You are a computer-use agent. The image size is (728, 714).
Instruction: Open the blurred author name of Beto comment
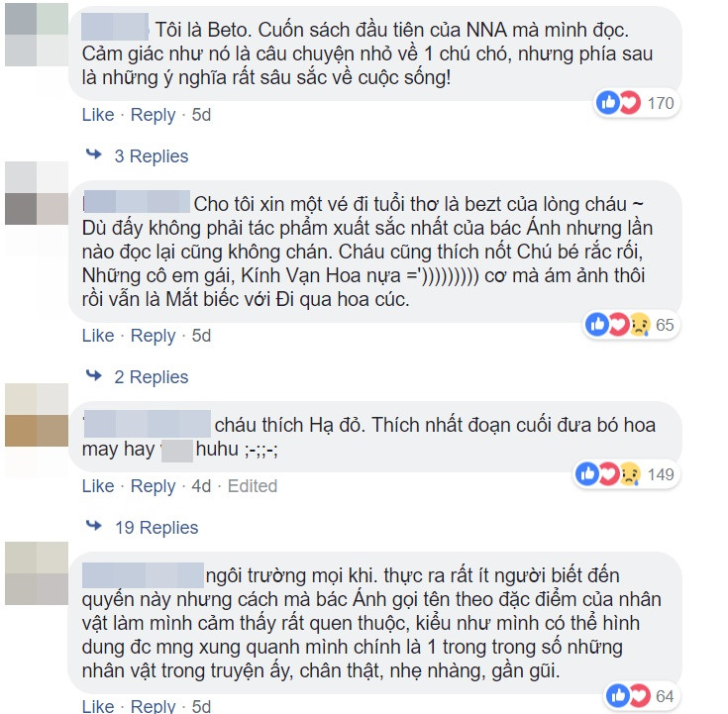coord(115,27)
